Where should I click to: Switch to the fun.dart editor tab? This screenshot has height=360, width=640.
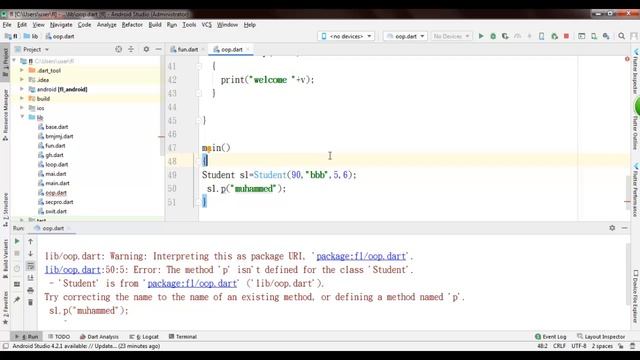pos(187,49)
